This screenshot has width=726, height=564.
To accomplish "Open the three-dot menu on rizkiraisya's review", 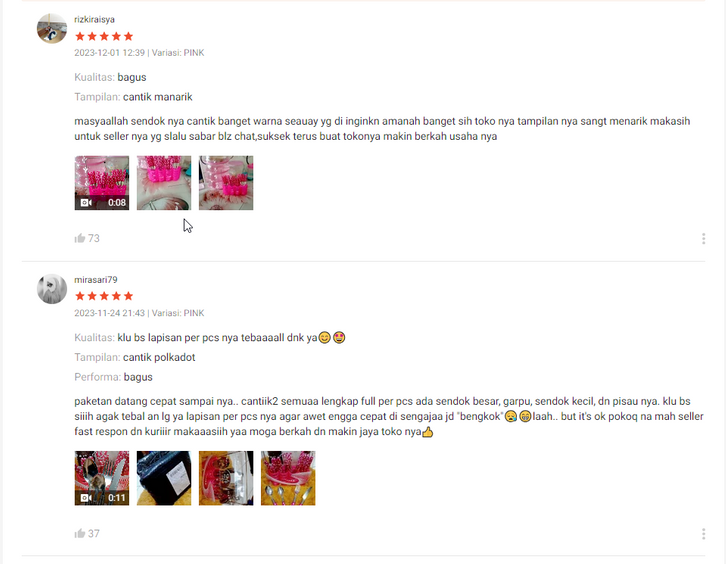I will point(703,238).
